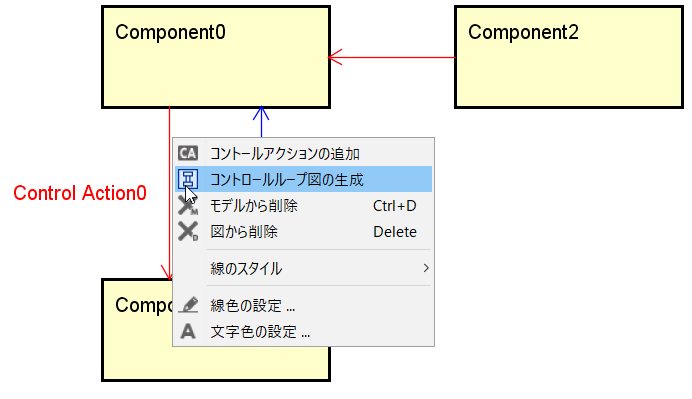Choose コントロールループ図の生成 from context menu
Image resolution: width=692 pixels, height=399 pixels.
[x=303, y=179]
